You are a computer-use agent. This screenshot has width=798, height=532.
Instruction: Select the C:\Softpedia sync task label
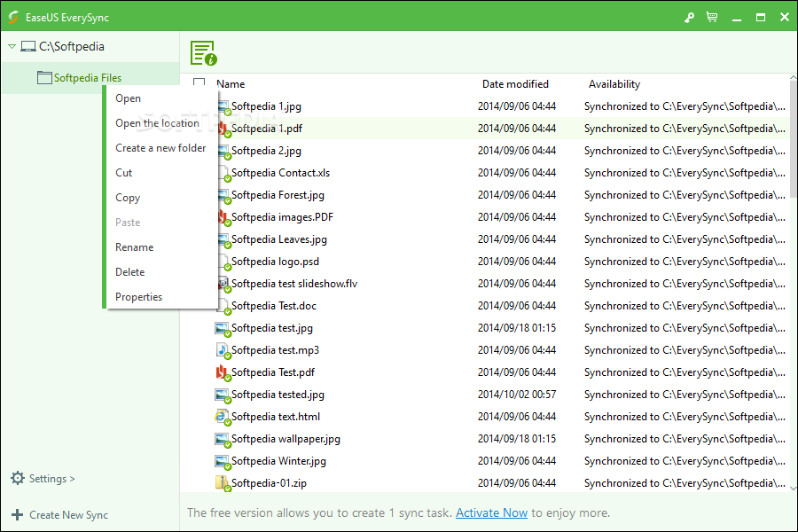tap(72, 46)
